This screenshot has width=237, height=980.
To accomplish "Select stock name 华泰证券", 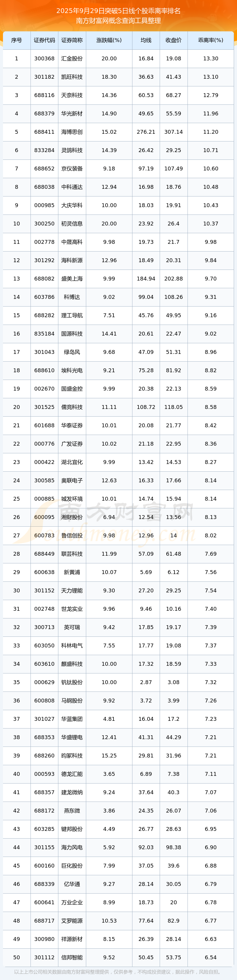I will 72,425.
